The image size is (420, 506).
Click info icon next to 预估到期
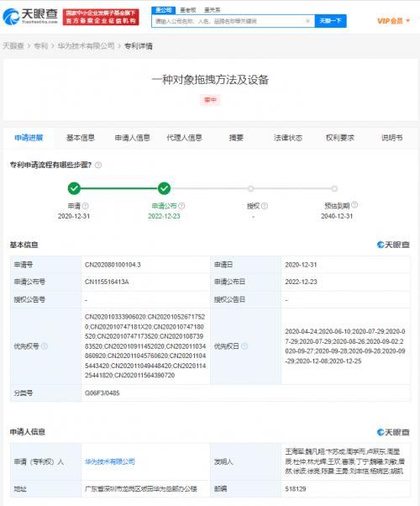point(354,204)
